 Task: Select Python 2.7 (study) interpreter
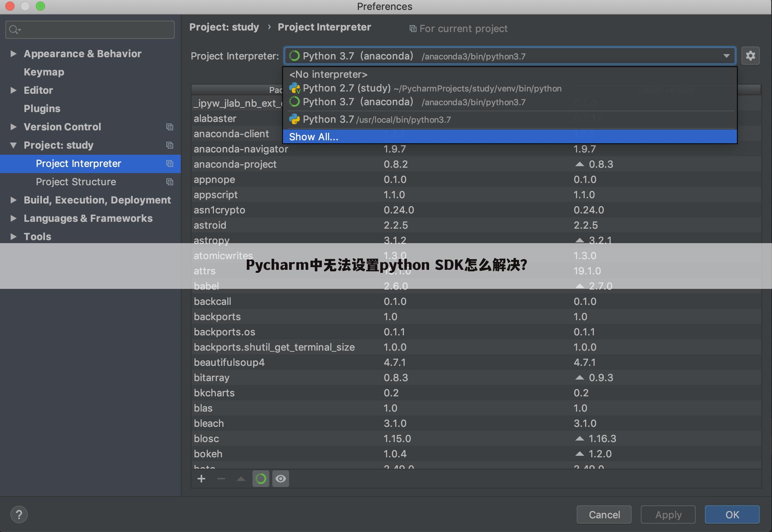tap(510, 88)
